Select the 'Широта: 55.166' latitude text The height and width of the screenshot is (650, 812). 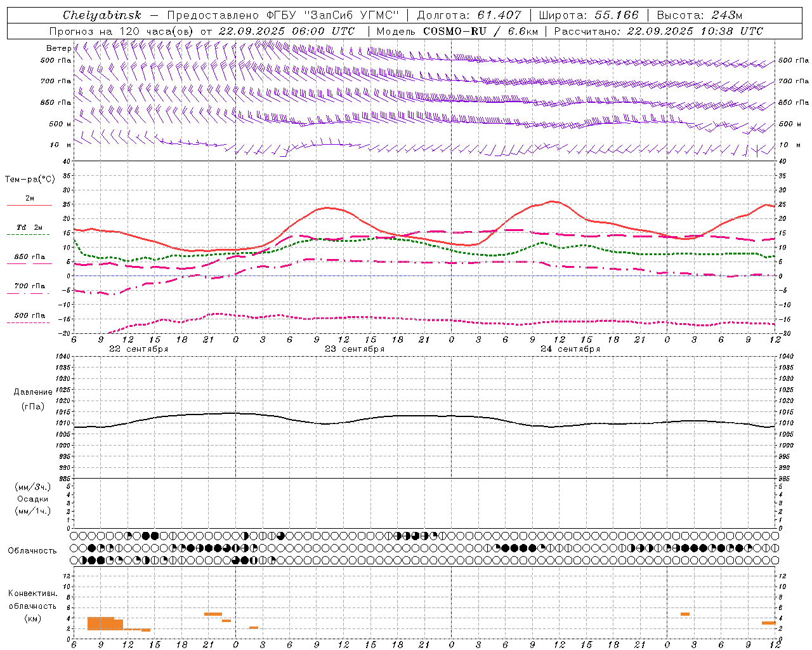tap(589, 15)
